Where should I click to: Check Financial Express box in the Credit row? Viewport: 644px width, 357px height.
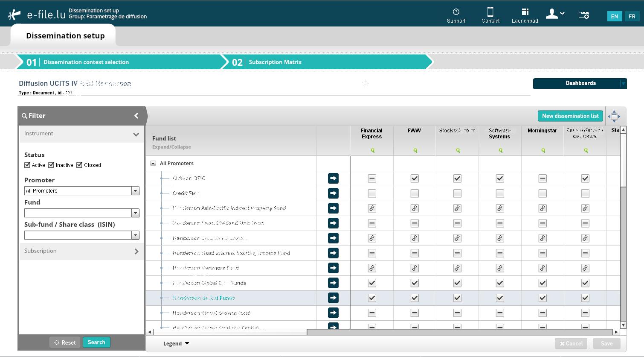tap(372, 193)
